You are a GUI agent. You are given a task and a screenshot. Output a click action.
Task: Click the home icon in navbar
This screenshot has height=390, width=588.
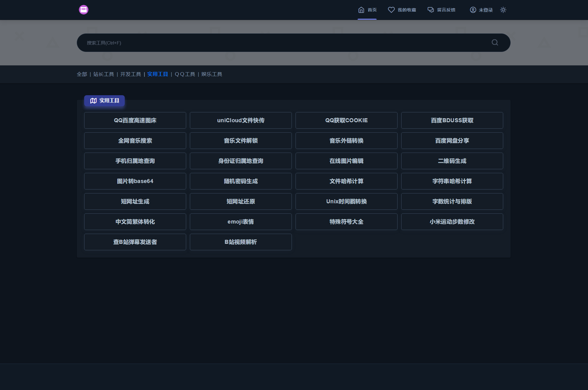point(361,10)
